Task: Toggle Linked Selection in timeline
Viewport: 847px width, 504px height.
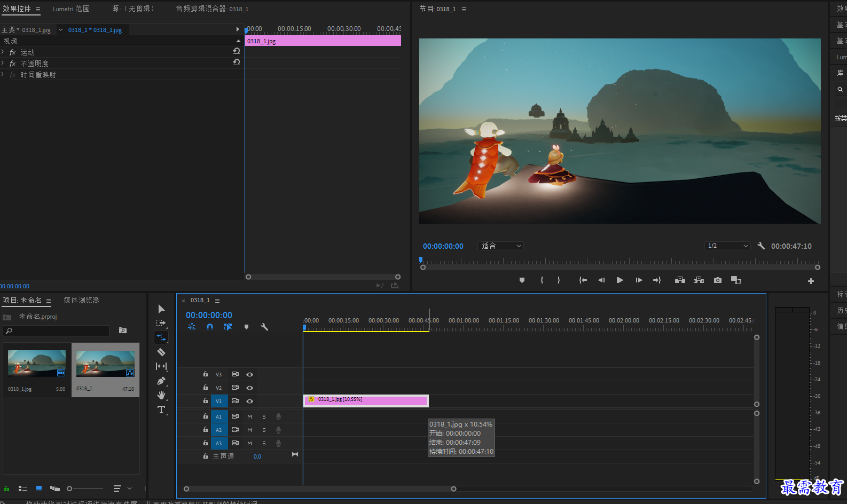Action: 228,327
